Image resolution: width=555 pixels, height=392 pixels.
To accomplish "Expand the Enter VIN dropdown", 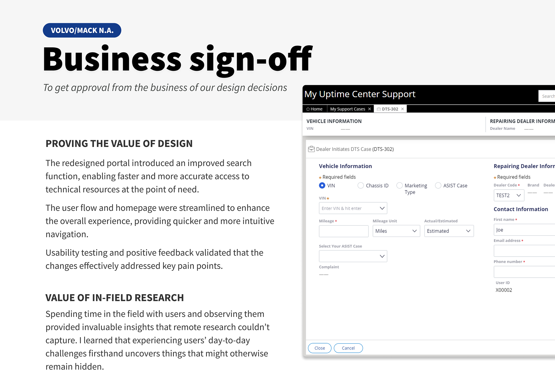I will (x=382, y=208).
